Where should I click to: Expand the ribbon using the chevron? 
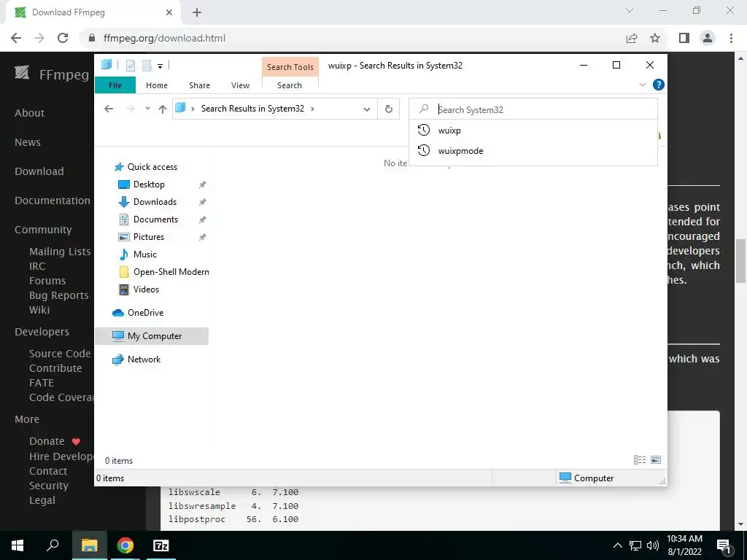pos(642,85)
